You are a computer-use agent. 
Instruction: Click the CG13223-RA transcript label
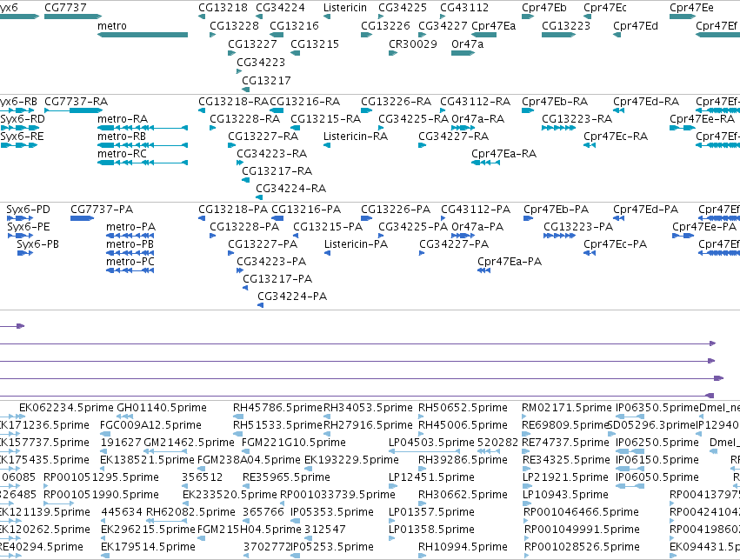pyautogui.click(x=577, y=119)
